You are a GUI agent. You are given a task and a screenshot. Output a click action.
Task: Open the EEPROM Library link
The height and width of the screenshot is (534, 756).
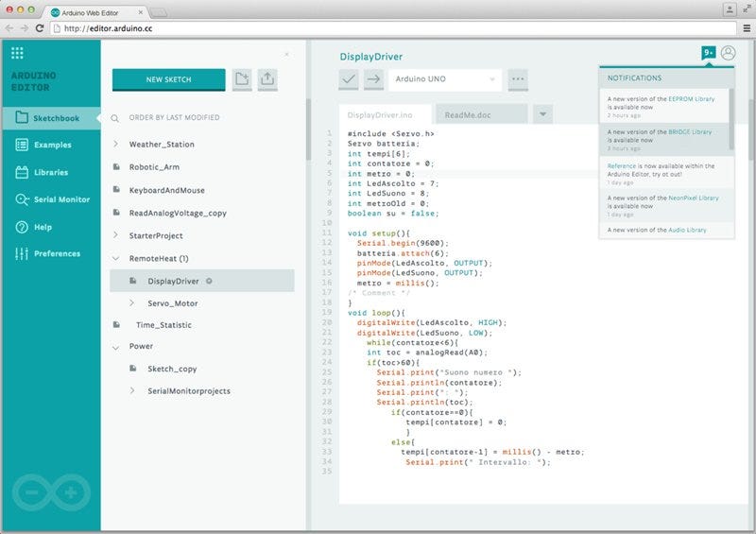coord(692,99)
